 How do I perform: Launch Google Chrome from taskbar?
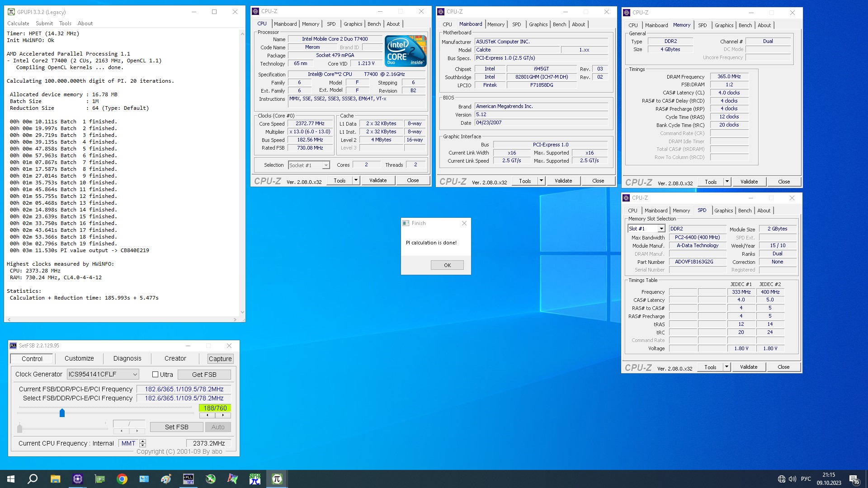coord(122,479)
